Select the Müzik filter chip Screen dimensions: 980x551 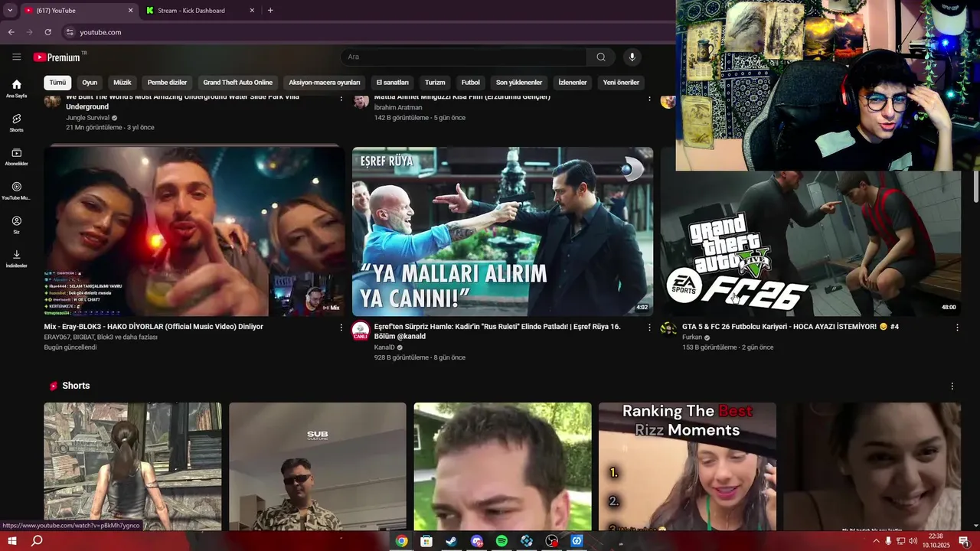point(122,83)
